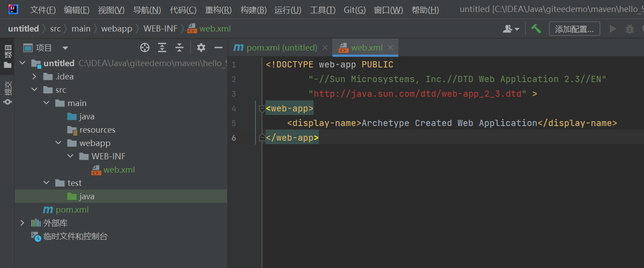Click the Select Opened File crosshair icon
Image resolution: width=644 pixels, height=268 pixels.
144,48
